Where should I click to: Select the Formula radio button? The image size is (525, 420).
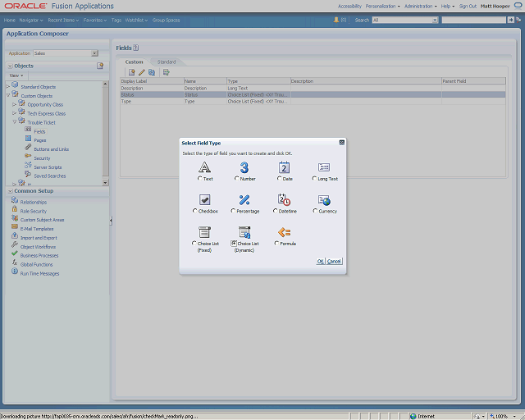tap(276, 243)
